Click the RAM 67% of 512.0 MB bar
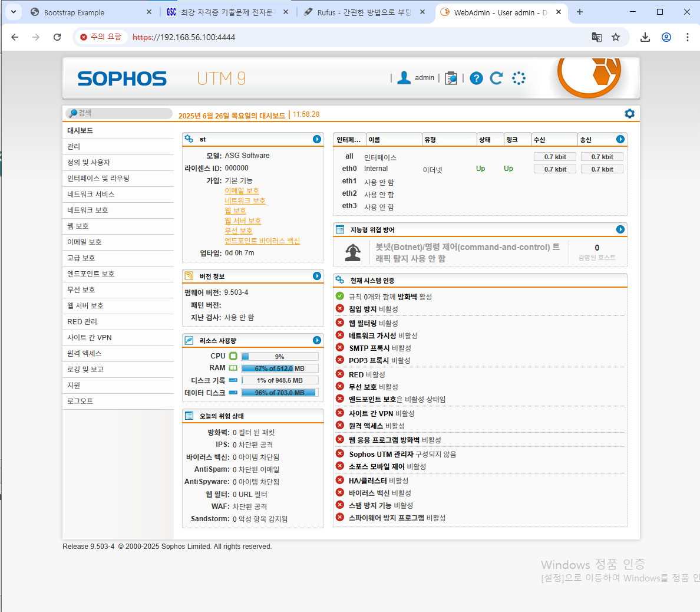The width and height of the screenshot is (700, 612). click(x=280, y=368)
